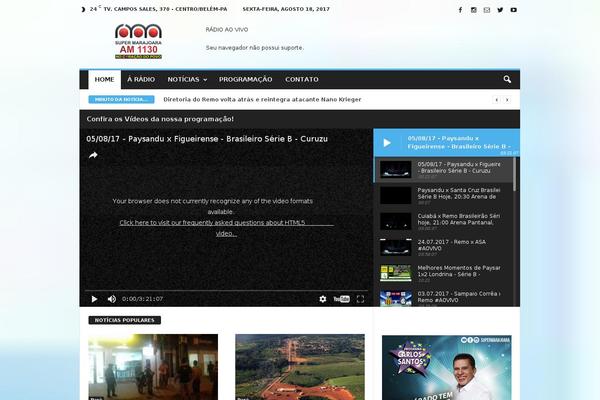Screen dimensions: 600x400
Task: Click the playlist header play icon
Action: [x=387, y=143]
